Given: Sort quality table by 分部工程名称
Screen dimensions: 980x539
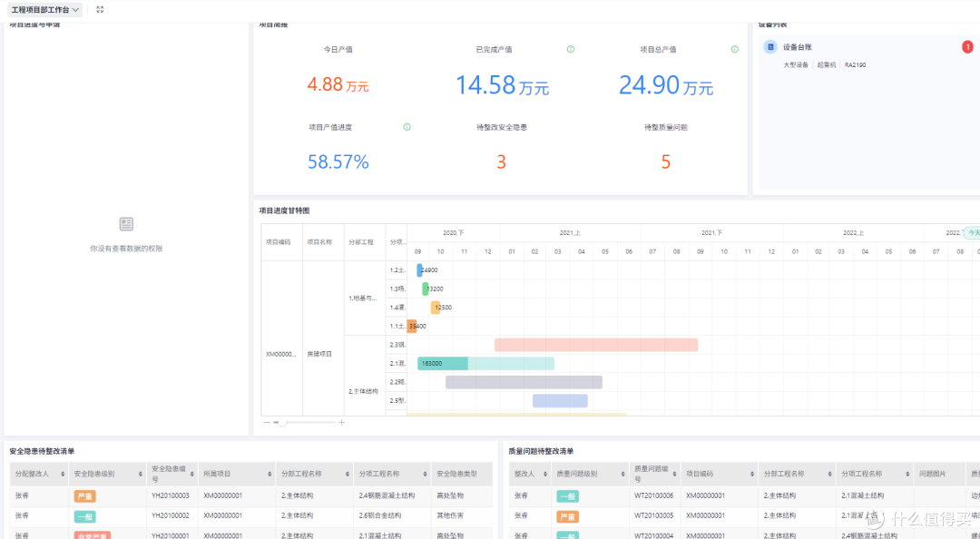Looking at the screenshot, I should point(829,475).
